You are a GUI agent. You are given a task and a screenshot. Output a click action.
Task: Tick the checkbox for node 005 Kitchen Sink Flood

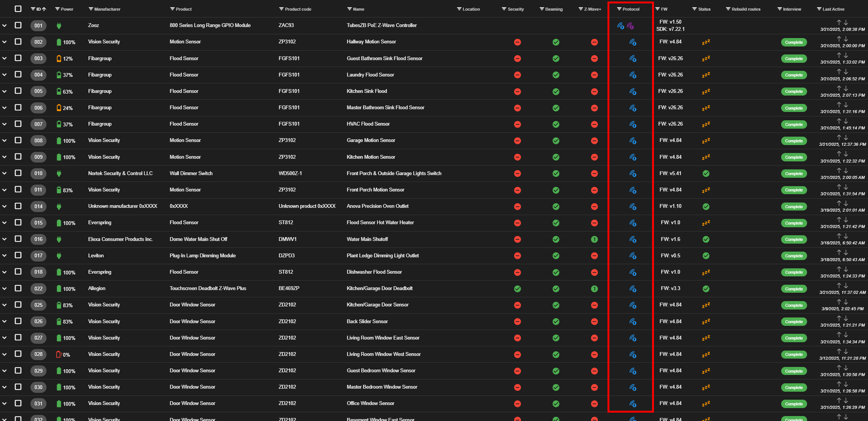tap(18, 91)
